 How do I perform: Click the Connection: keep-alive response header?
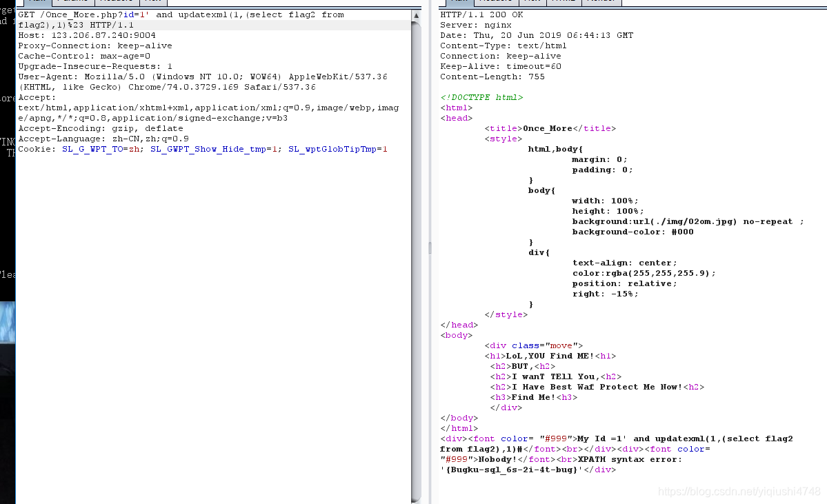click(x=501, y=56)
